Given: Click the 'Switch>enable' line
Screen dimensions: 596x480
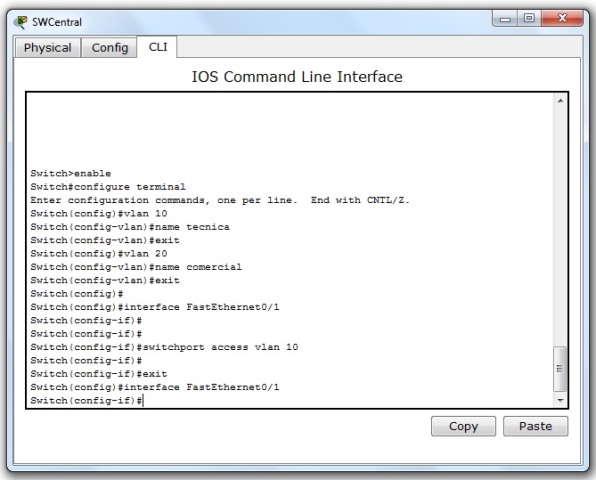Looking at the screenshot, I should (x=71, y=174).
